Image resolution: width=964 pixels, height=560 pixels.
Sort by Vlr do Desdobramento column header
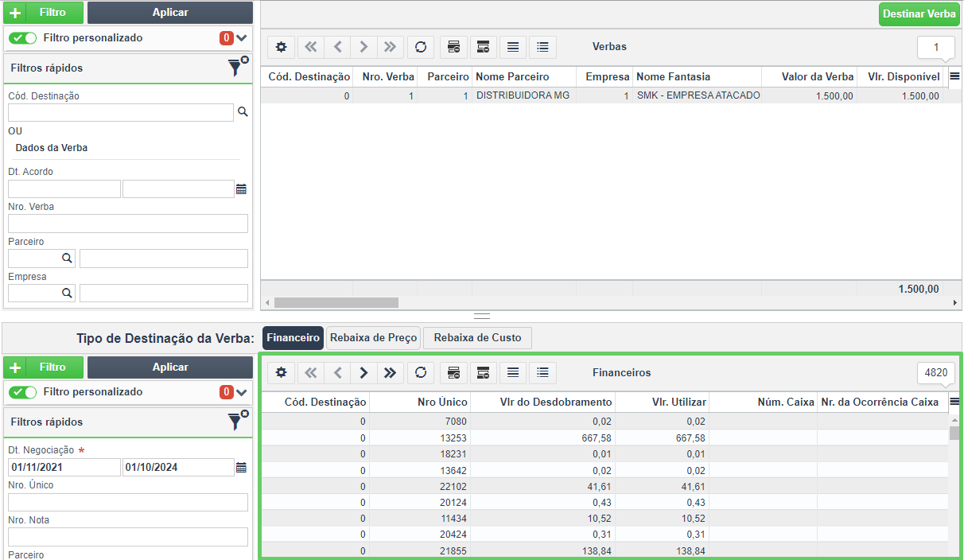[543, 402]
